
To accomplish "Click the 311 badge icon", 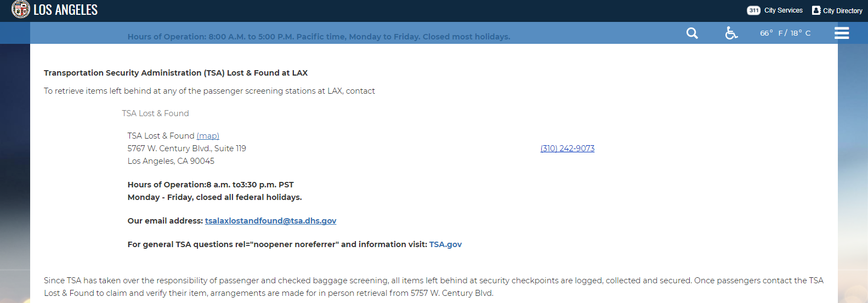I will click(x=753, y=10).
